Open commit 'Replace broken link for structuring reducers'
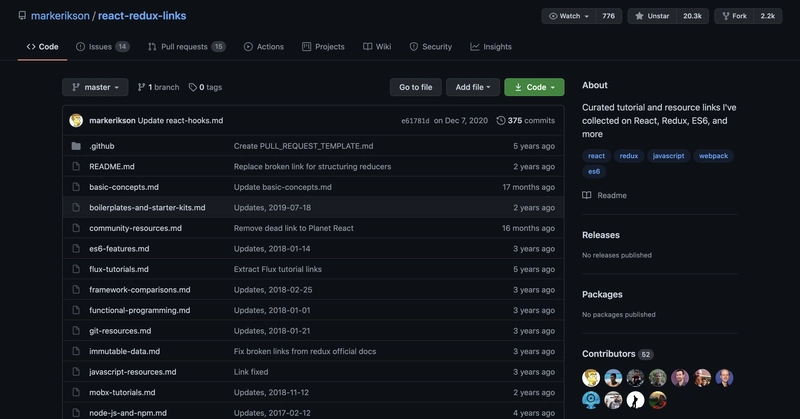 [x=312, y=166]
